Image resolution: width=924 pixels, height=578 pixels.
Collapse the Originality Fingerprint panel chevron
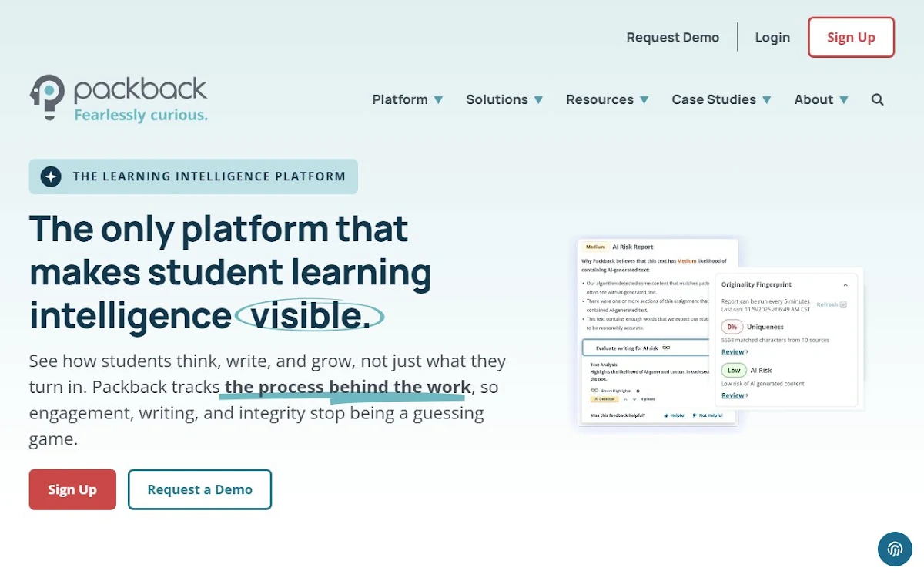[845, 285]
